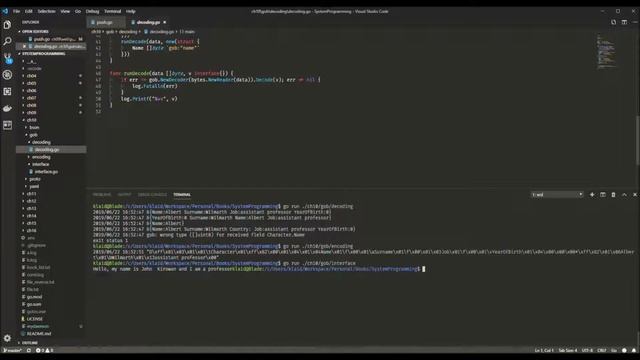Open the Source Control view with badge
640x360 pixels.
[7, 58]
